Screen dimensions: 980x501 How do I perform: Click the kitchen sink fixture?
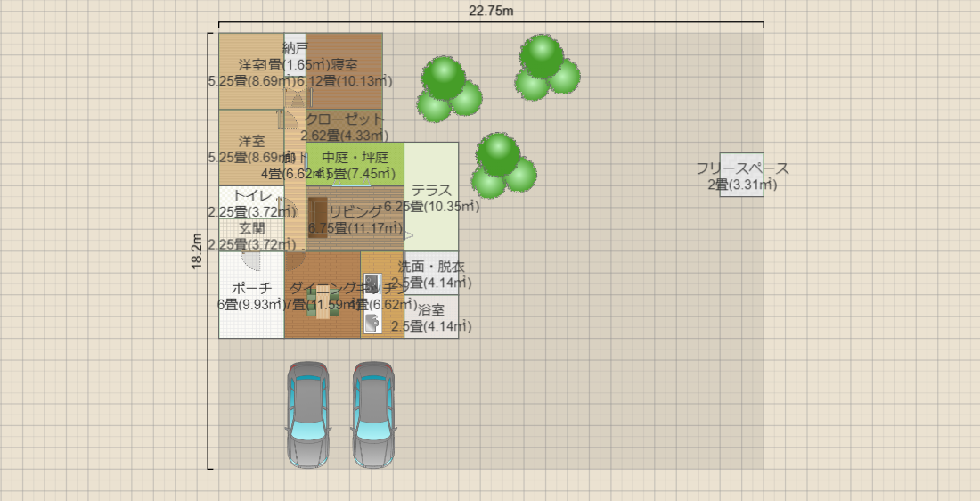[372, 321]
